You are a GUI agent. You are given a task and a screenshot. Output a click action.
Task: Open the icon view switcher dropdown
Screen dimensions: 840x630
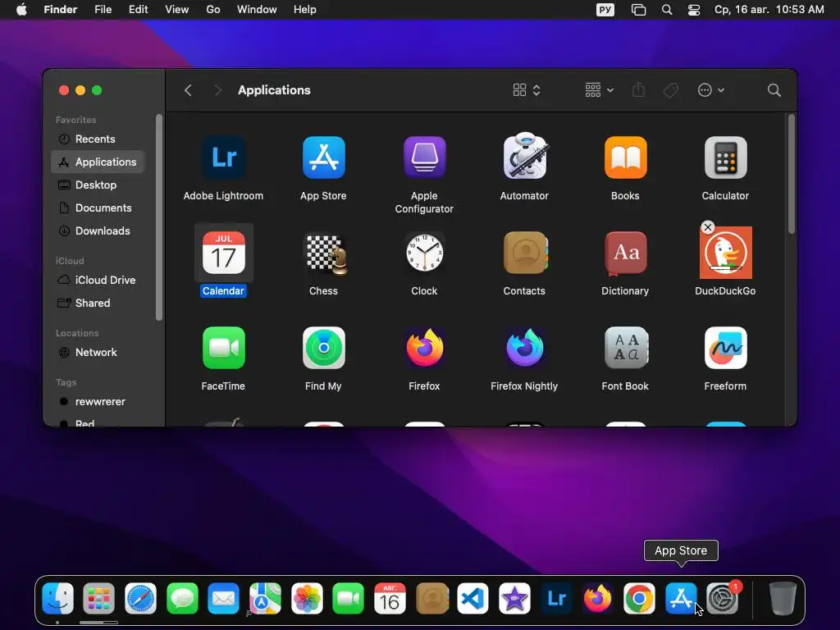pos(527,90)
